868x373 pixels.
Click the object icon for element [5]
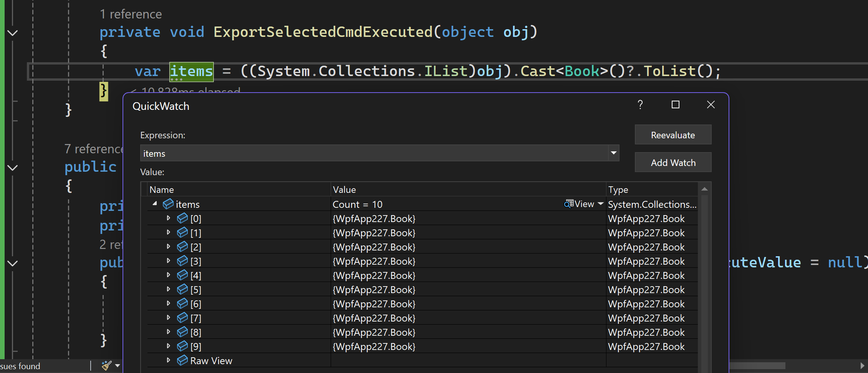pos(182,289)
